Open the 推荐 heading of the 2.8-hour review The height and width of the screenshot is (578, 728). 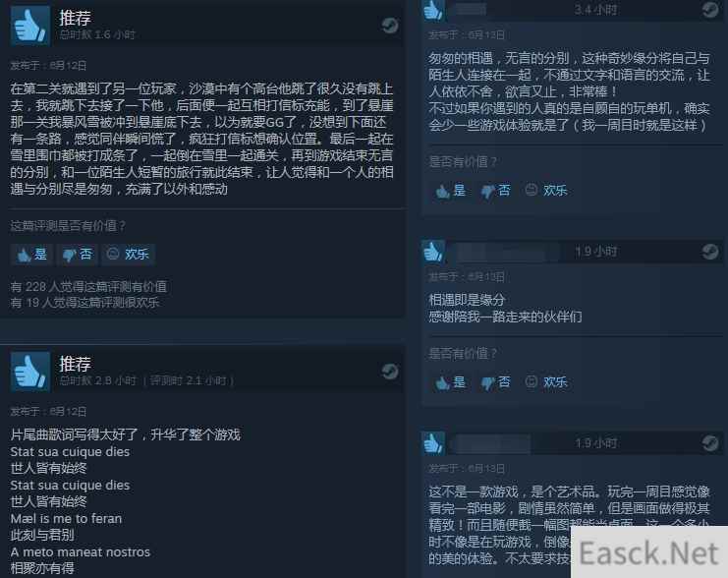click(75, 364)
